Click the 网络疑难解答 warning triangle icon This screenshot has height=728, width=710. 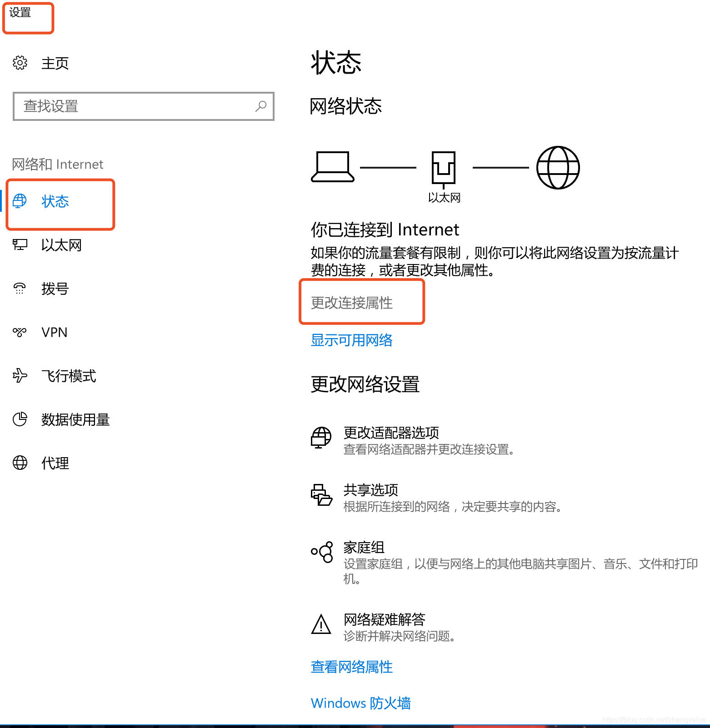pos(321,624)
